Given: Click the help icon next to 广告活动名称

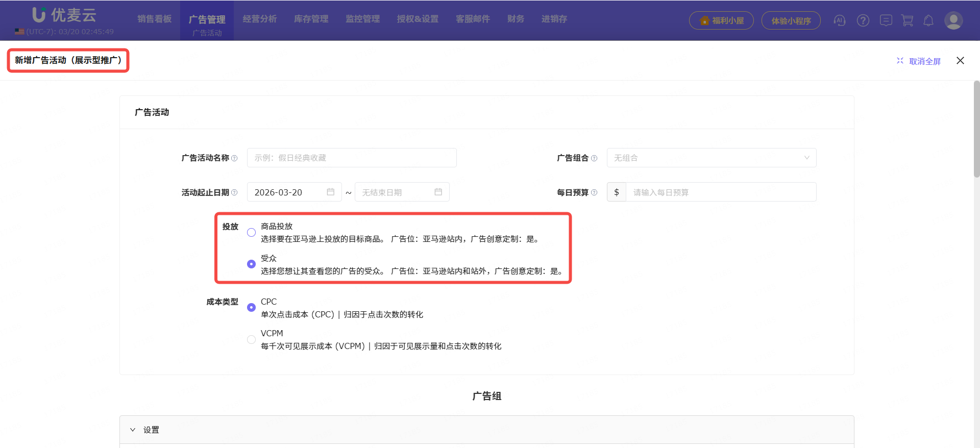Looking at the screenshot, I should 234,158.
